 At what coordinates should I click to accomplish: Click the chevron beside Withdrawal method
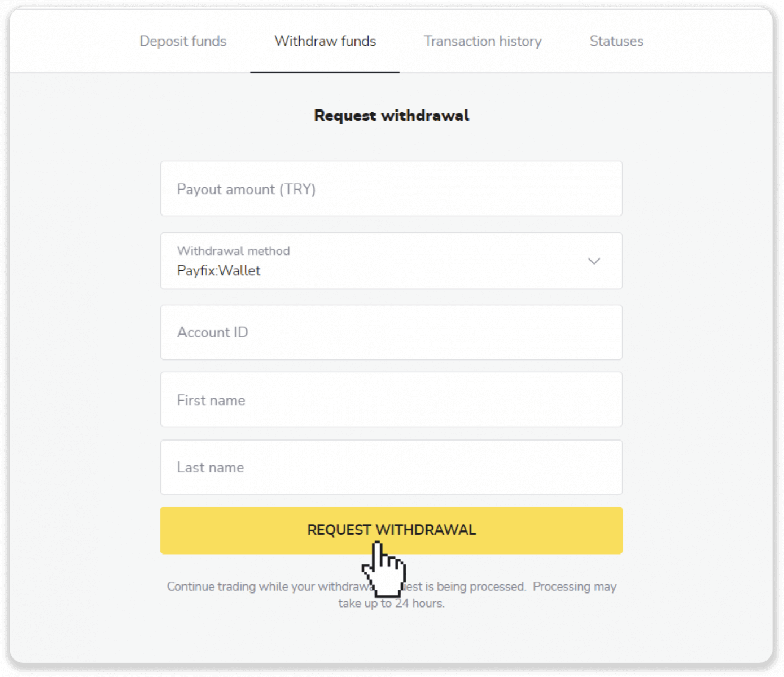[593, 261]
